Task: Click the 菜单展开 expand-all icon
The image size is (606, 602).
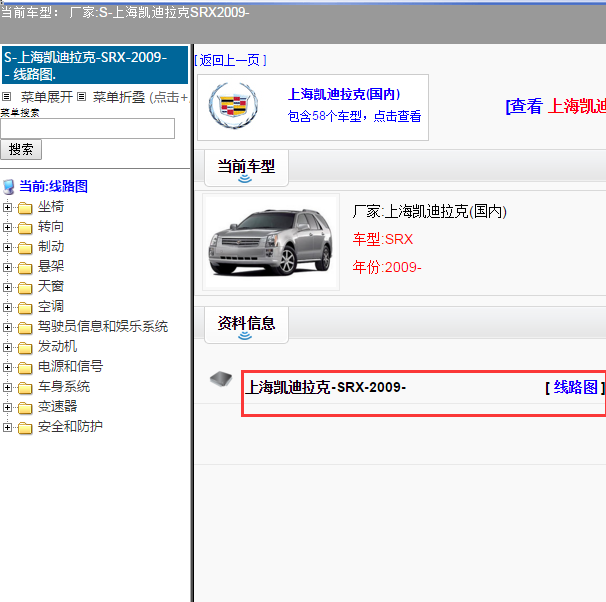Action: 7,97
